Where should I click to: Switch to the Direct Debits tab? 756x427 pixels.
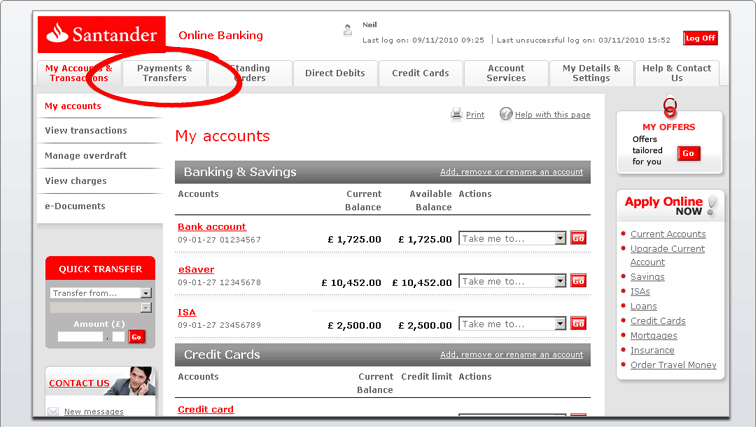click(335, 73)
